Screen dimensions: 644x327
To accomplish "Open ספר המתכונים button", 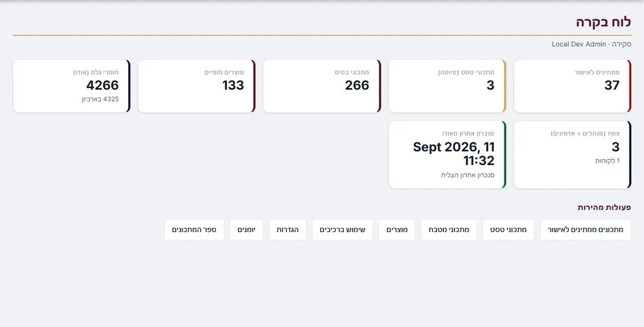I will [194, 229].
